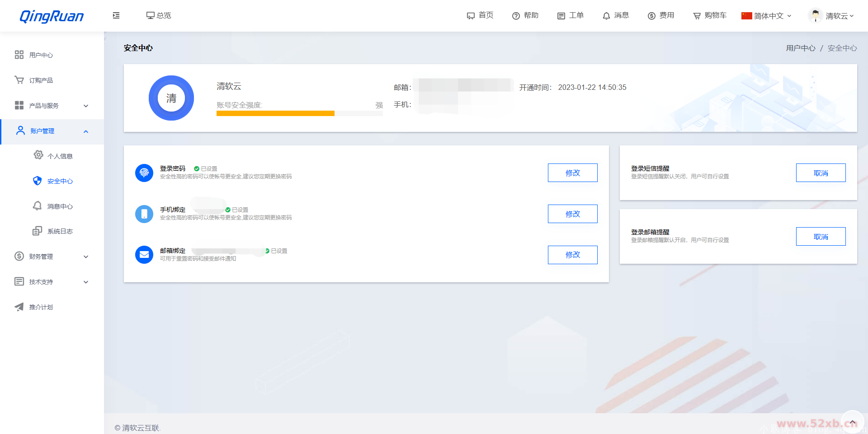Click the 工单 icon in the top bar

(x=561, y=15)
